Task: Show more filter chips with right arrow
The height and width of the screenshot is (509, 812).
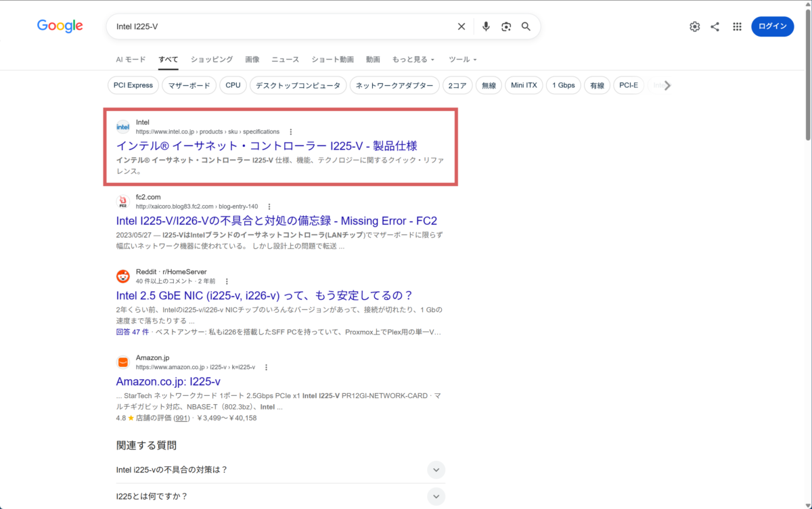Action: tap(668, 85)
